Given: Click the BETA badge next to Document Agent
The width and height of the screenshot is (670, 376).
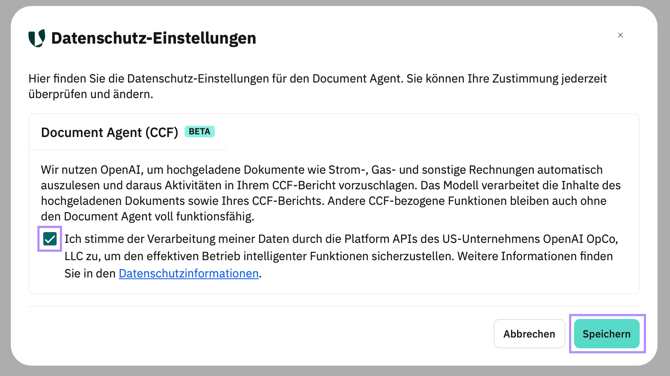Looking at the screenshot, I should click(x=200, y=132).
